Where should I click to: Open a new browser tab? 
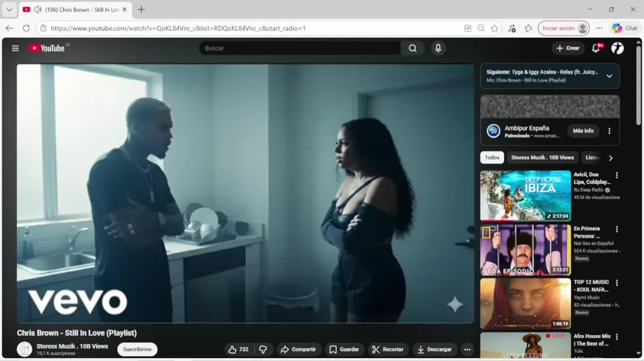click(x=141, y=10)
